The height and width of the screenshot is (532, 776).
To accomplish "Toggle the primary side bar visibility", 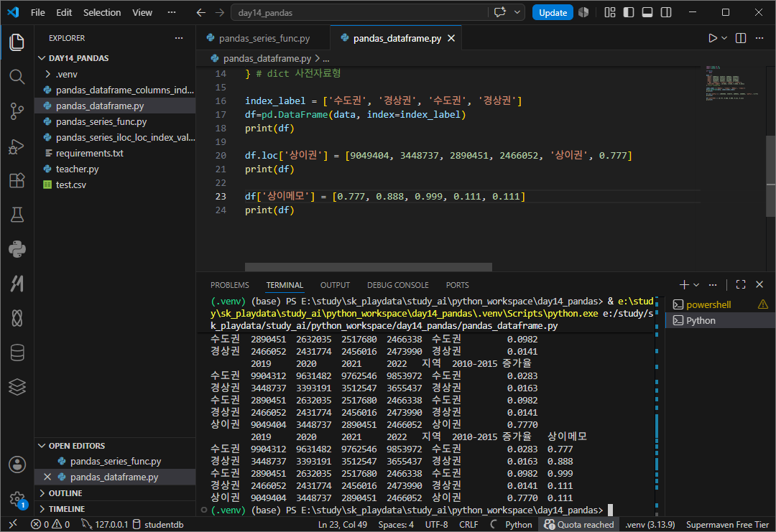I will click(x=629, y=12).
